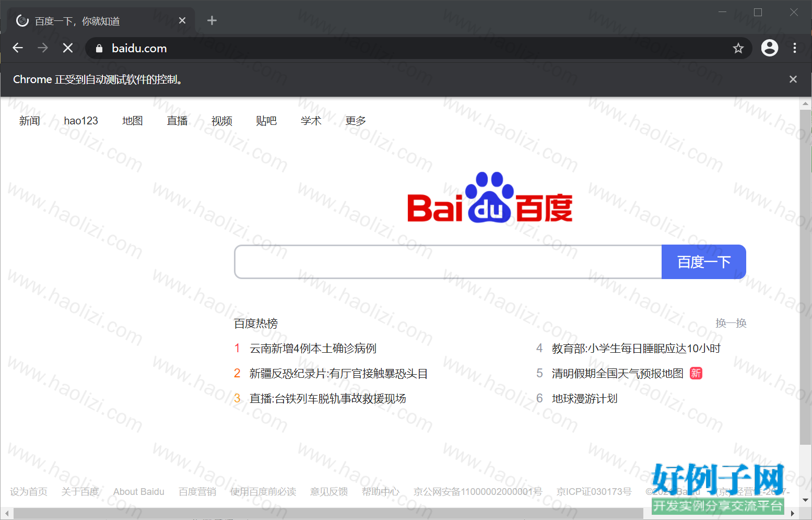Image resolution: width=812 pixels, height=520 pixels.
Task: Open the 贴吧 navigation link
Action: (266, 121)
